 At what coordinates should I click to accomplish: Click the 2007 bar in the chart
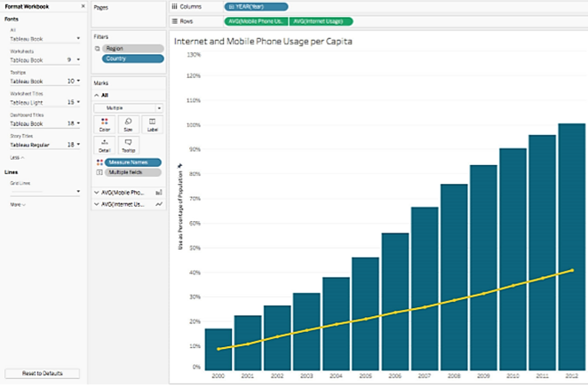pyautogui.click(x=425, y=289)
